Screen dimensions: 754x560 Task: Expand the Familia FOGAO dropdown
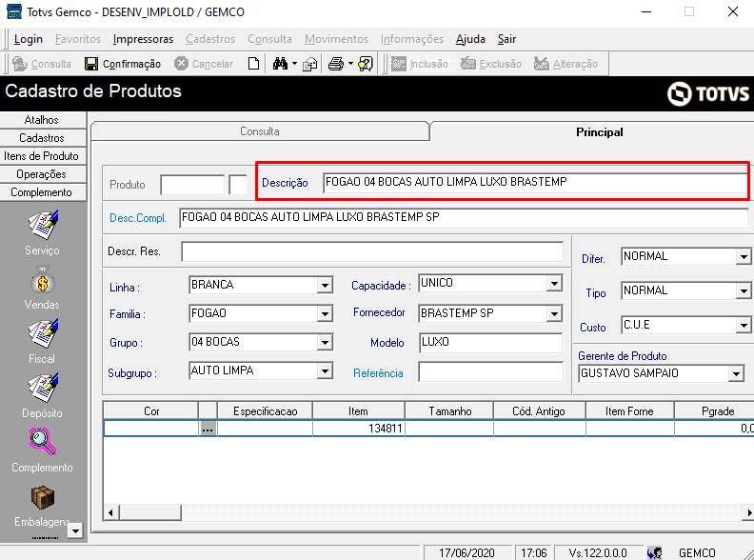click(x=325, y=314)
